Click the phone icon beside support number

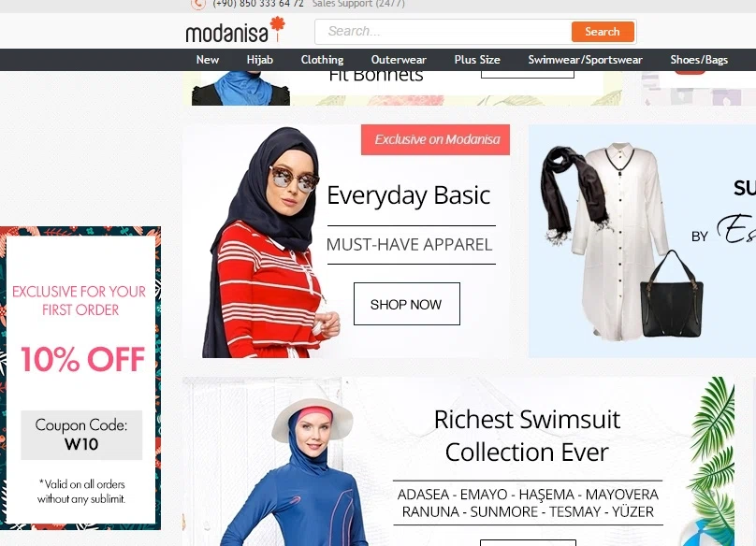[198, 4]
